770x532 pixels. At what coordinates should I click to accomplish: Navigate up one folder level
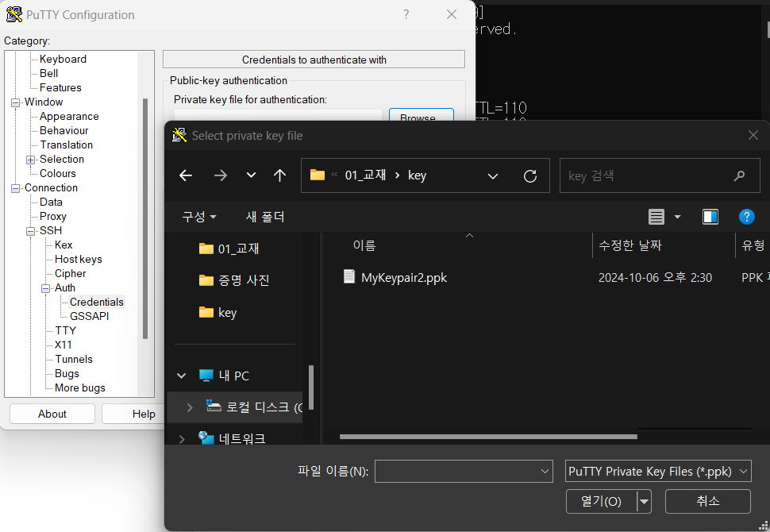tap(280, 175)
